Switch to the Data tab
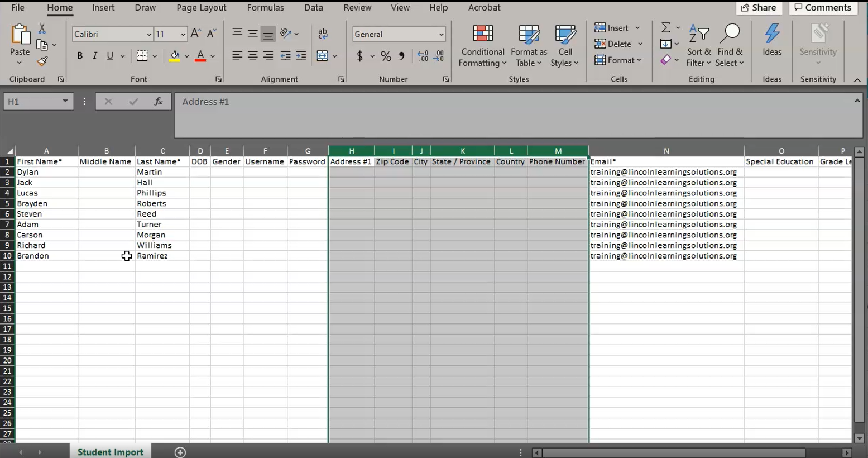 [314, 8]
